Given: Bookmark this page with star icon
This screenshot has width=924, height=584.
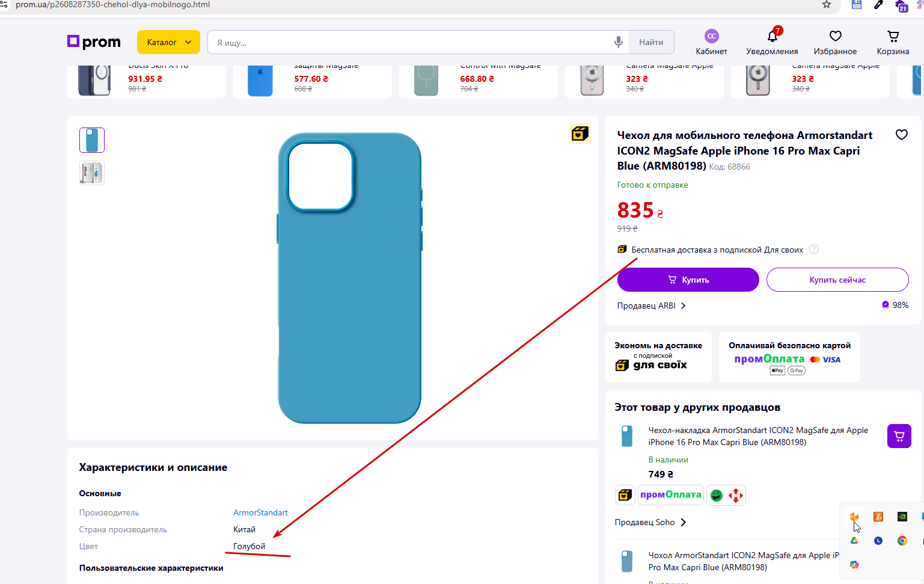Looking at the screenshot, I should [827, 5].
